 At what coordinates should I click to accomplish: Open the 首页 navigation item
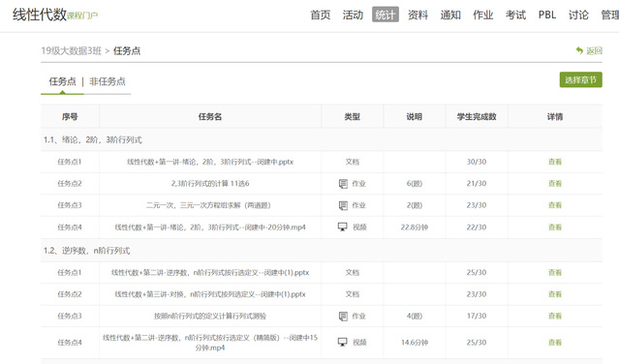pyautogui.click(x=321, y=15)
